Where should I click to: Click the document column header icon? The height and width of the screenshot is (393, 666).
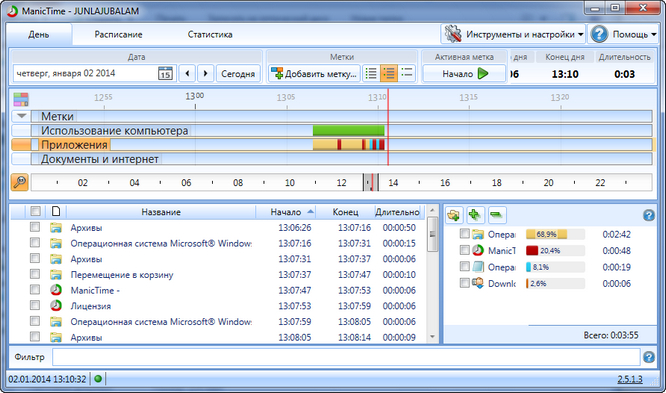[x=56, y=211]
